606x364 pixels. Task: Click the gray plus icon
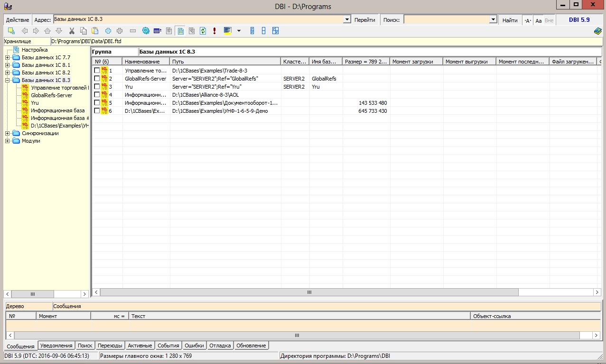pos(120,31)
